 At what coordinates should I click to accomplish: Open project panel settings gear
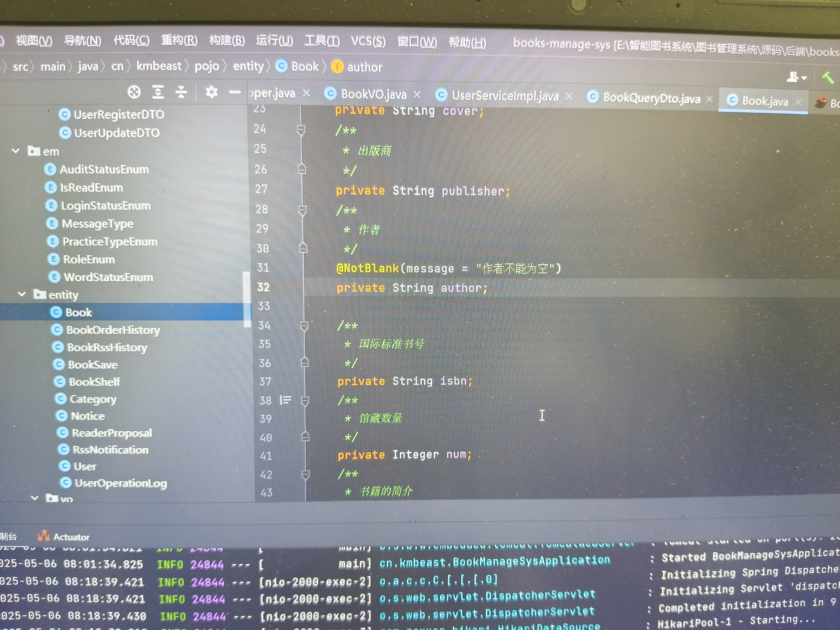tap(211, 92)
